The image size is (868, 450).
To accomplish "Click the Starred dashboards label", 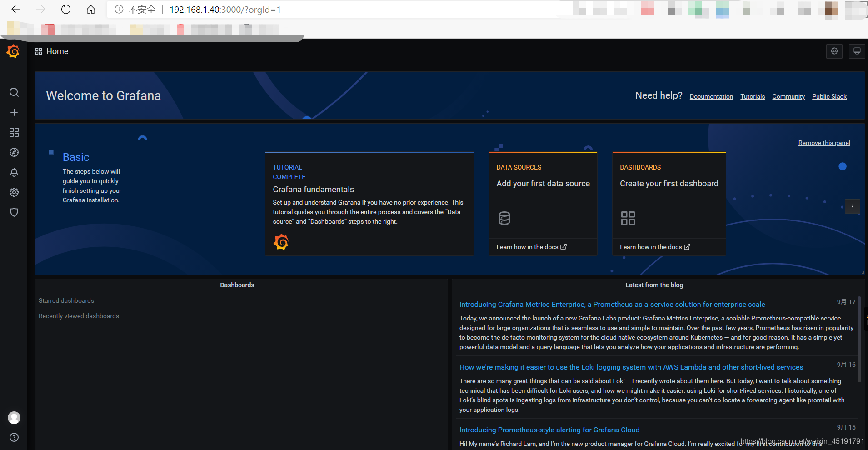I will [66, 300].
